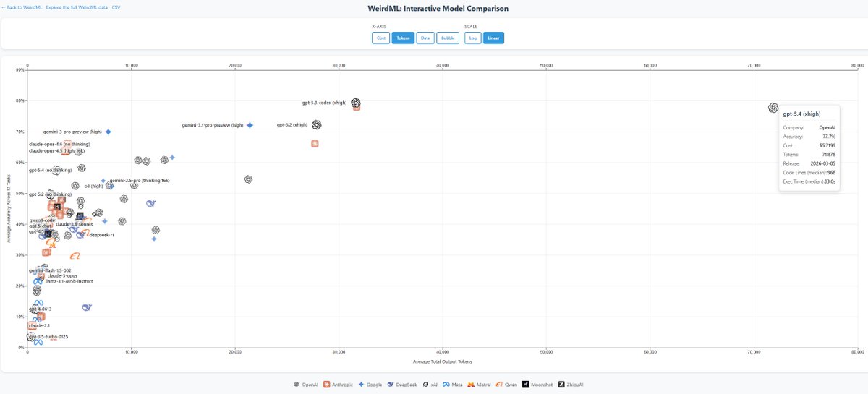Screen dimensions: 868x394
Task: Set the X-axis to Date
Action: (425, 38)
